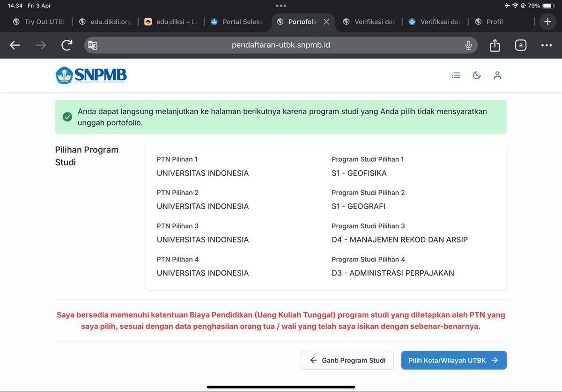This screenshot has width=562, height=392.
Task: Click UNIVERSITAS INDONESIA under PTN Pilihan 4
Action: [x=203, y=273]
